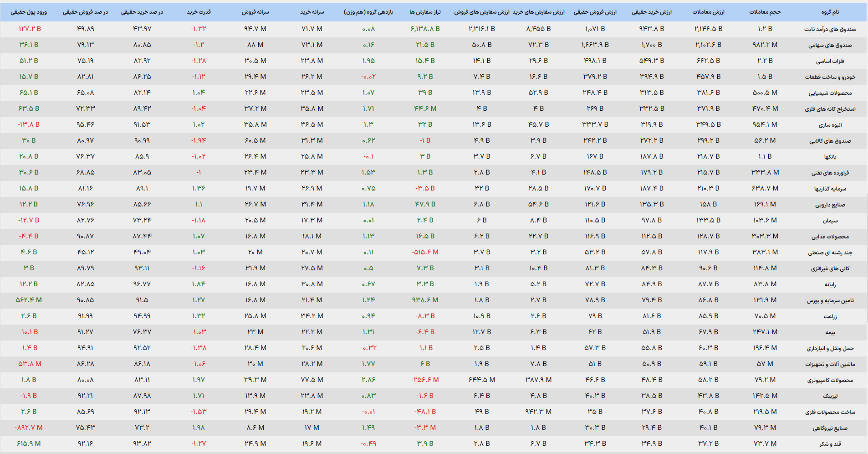Click the صنایع نیروگاهی group name

click(x=830, y=428)
